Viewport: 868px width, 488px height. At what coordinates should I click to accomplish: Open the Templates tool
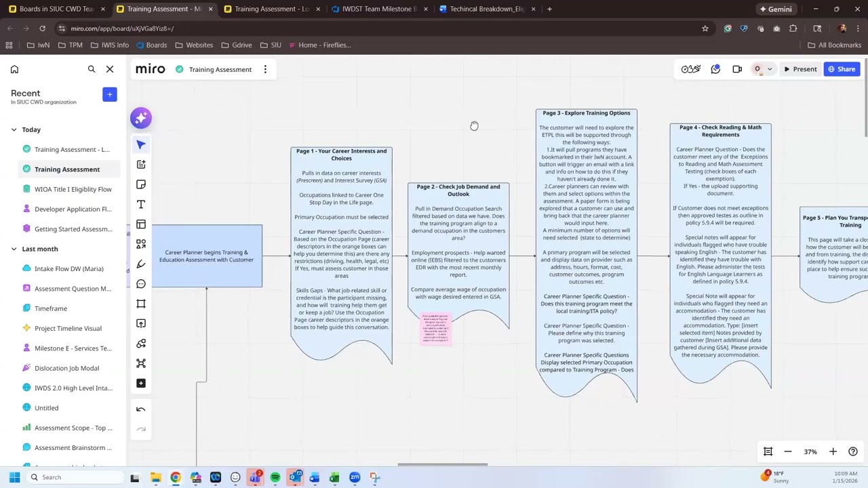pyautogui.click(x=141, y=224)
